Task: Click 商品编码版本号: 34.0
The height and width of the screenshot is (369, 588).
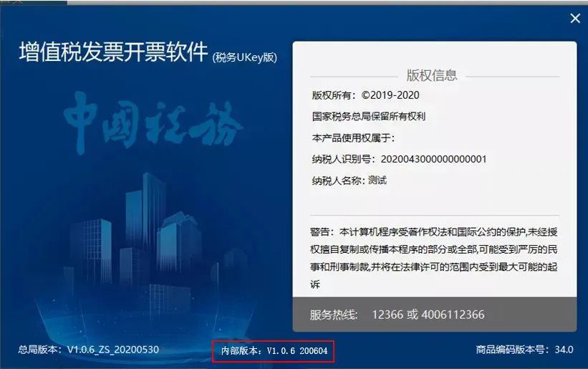Action: coord(525,350)
